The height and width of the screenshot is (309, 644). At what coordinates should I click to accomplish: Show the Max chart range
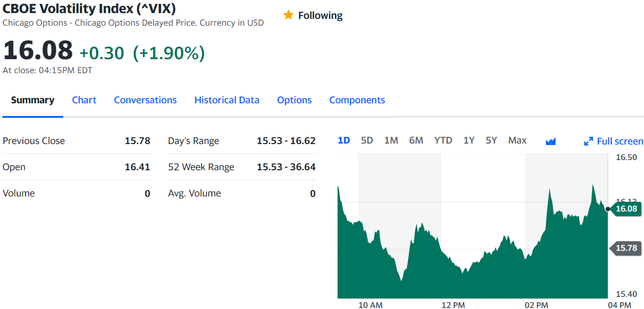coord(517,140)
